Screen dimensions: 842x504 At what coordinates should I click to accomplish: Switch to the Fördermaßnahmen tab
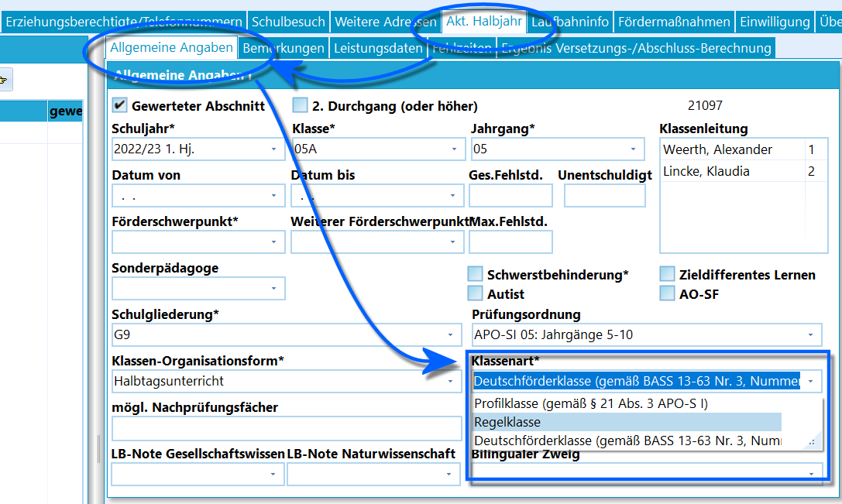pos(674,22)
